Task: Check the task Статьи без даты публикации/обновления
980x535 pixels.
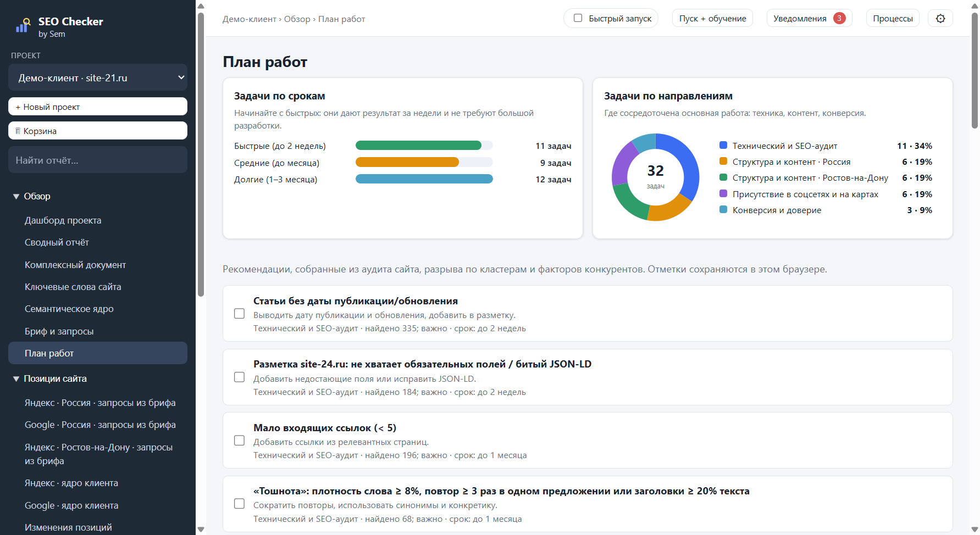Action: (x=239, y=314)
